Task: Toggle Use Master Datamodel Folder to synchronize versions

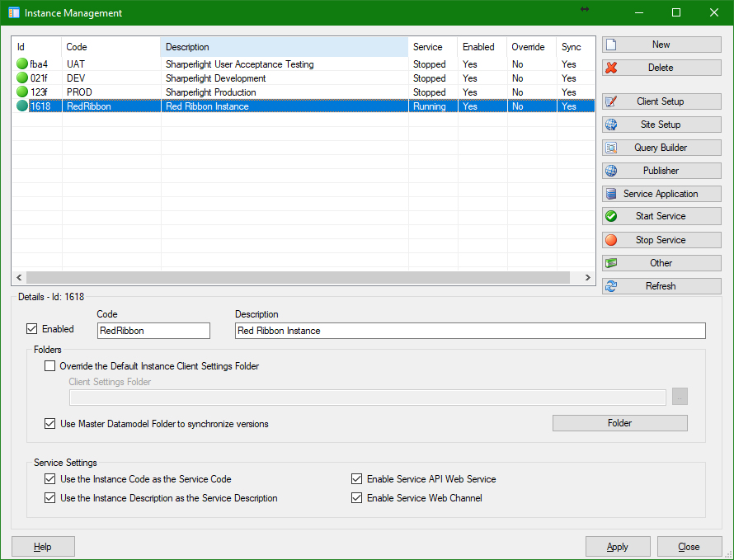Action: [x=49, y=424]
